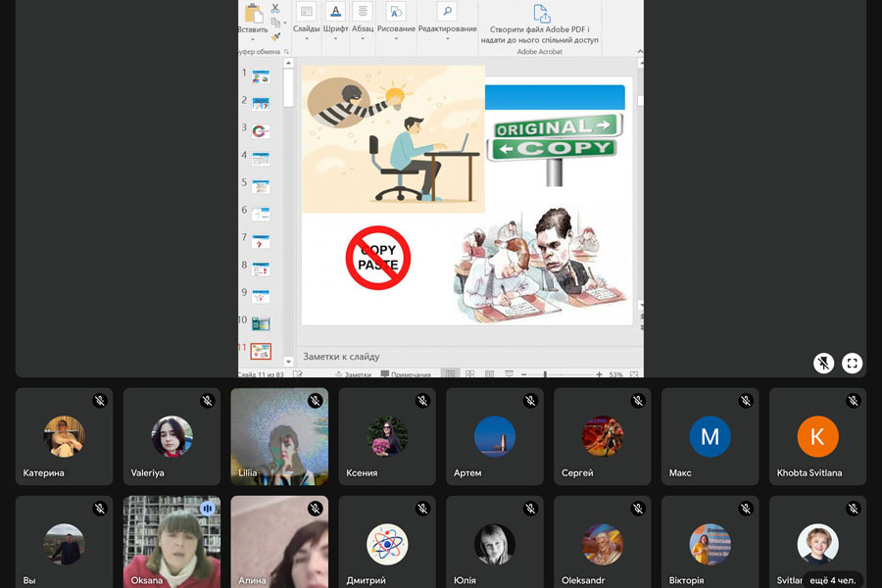Click the zoom in plus icon
The height and width of the screenshot is (588, 882).
click(599, 374)
